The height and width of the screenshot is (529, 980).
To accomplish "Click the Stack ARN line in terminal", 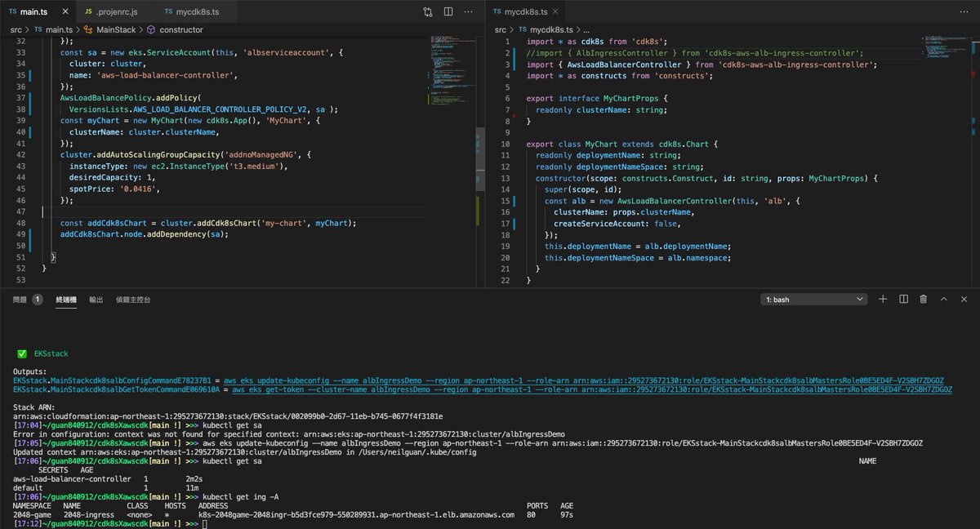I will click(229, 416).
